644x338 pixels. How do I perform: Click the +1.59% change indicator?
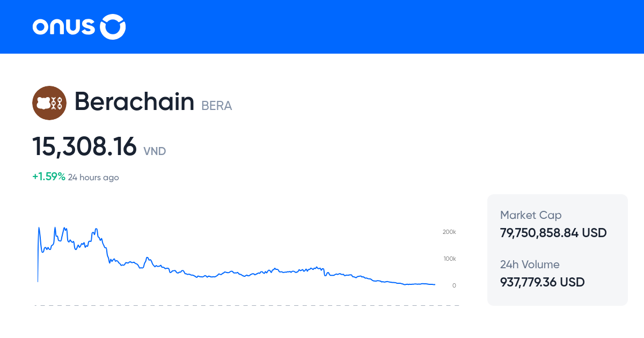[48, 175]
